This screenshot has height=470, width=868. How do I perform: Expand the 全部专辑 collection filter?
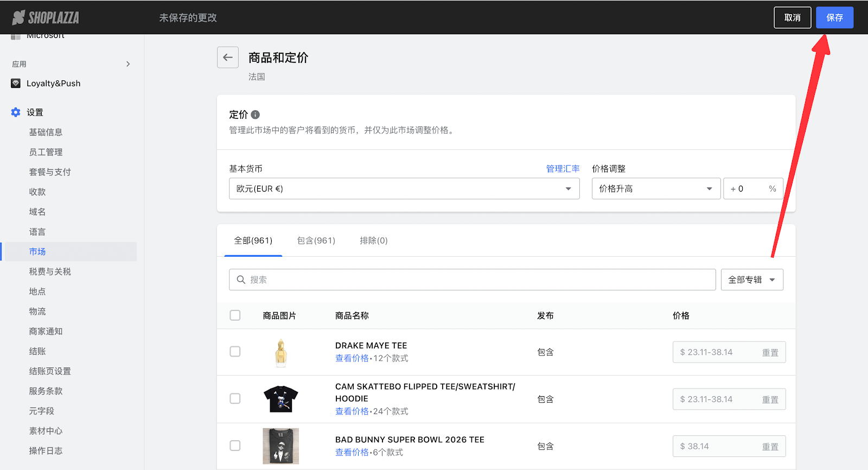[751, 280]
